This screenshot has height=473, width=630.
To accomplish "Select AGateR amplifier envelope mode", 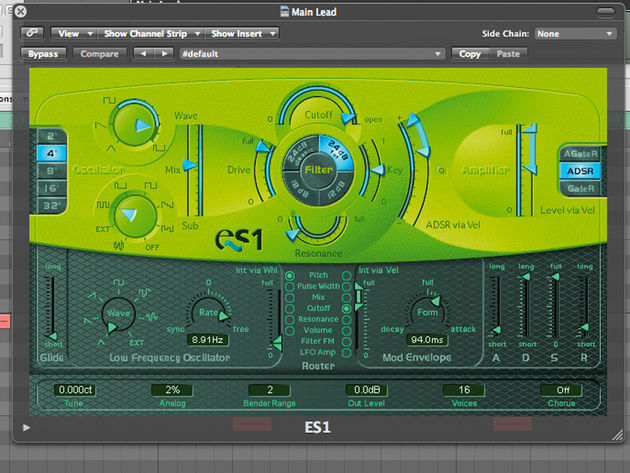I will 581,154.
